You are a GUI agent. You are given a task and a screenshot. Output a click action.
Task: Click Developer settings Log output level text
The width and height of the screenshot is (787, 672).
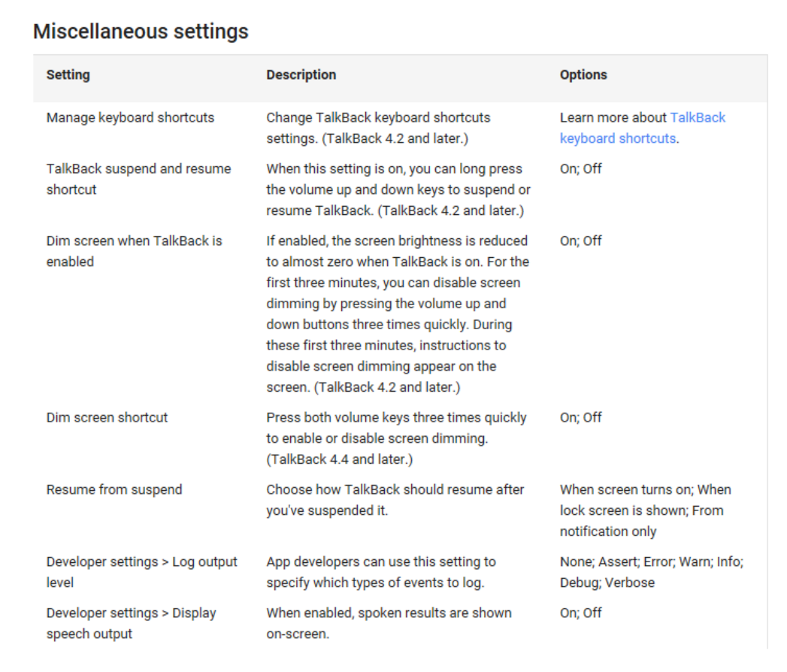tap(141, 572)
